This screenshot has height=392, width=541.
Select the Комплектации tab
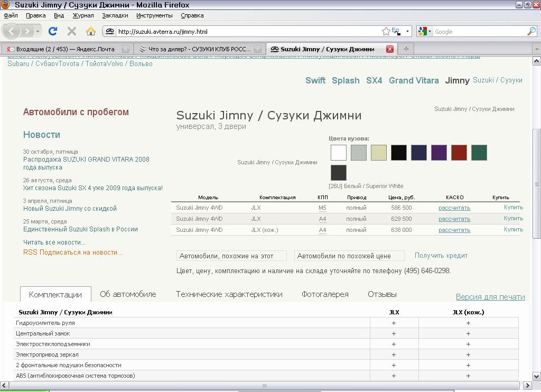[x=55, y=294]
